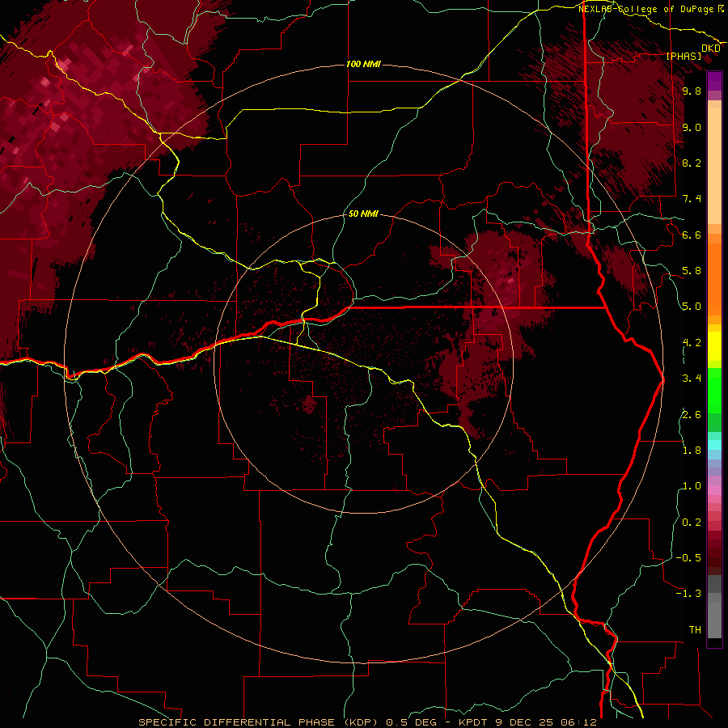728x728 pixels.
Task: Click the 2.6 value on color scale
Action: coord(692,415)
